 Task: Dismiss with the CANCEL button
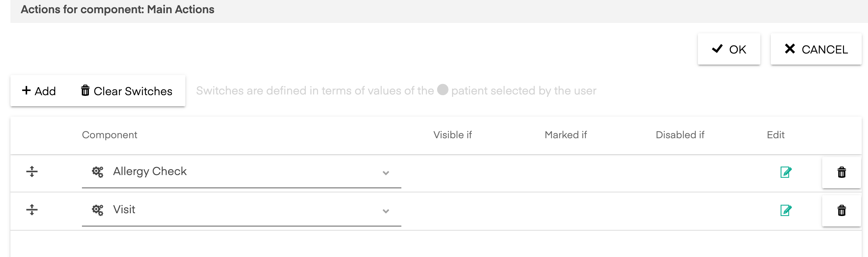(x=816, y=49)
